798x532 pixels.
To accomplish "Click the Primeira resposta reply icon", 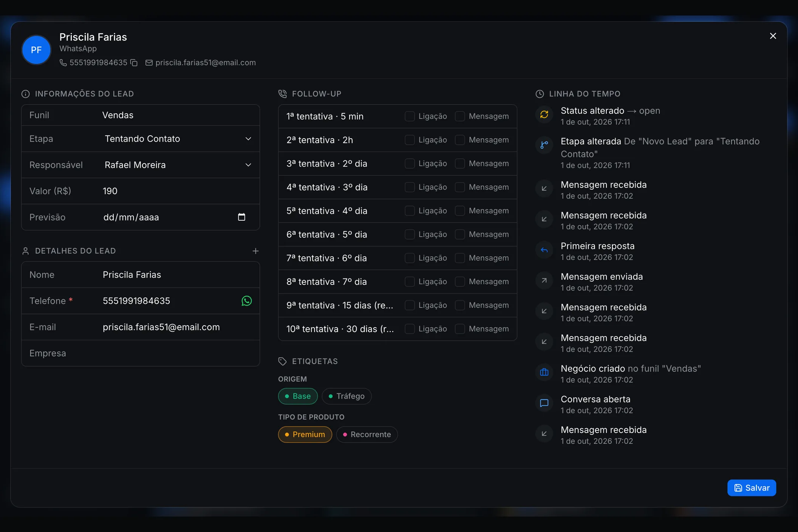I will pos(544,250).
